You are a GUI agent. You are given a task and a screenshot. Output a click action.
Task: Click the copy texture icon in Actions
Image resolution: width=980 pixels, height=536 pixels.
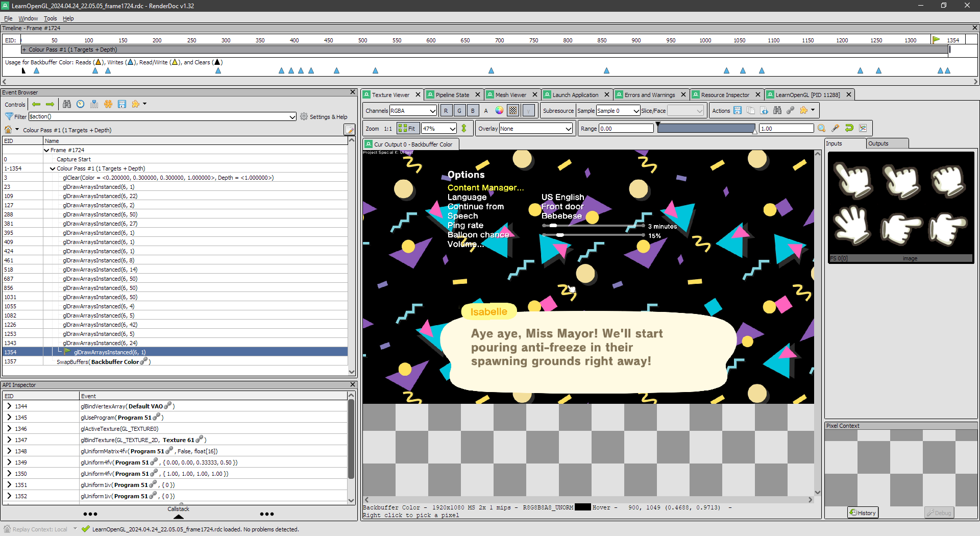point(751,110)
